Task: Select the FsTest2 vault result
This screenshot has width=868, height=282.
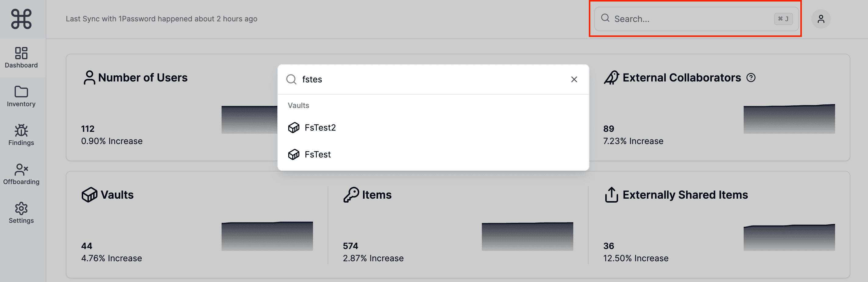Action: click(x=320, y=128)
